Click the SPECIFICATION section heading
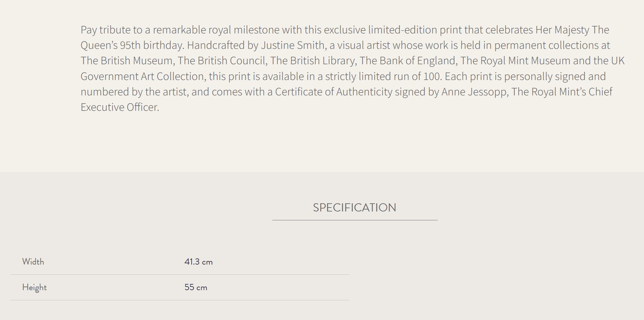 click(x=354, y=208)
